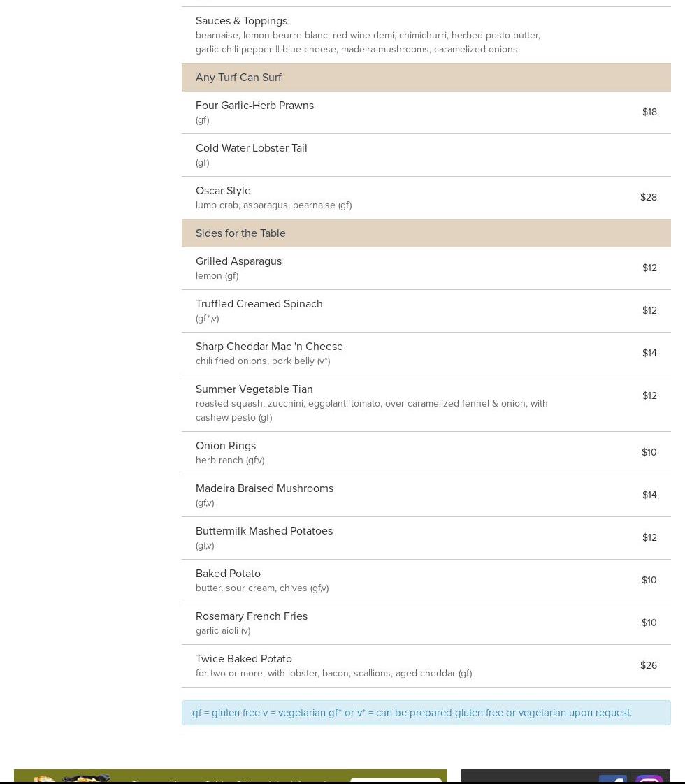Select the Twice Baked Potato item
Viewport: 685px width, 784px height.
(x=244, y=659)
